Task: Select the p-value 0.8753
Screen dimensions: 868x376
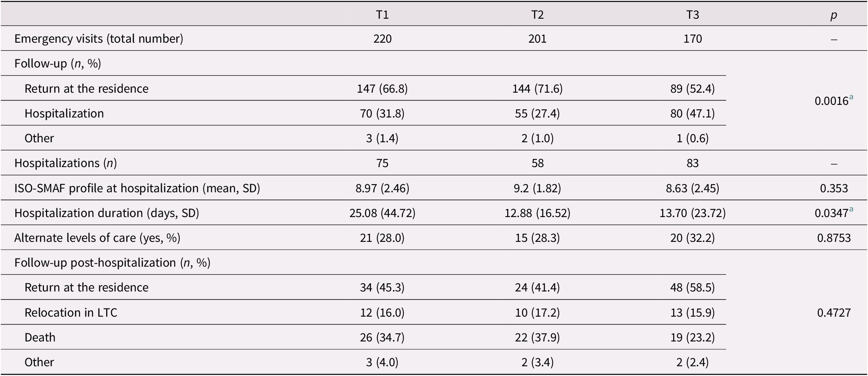Action: click(834, 238)
